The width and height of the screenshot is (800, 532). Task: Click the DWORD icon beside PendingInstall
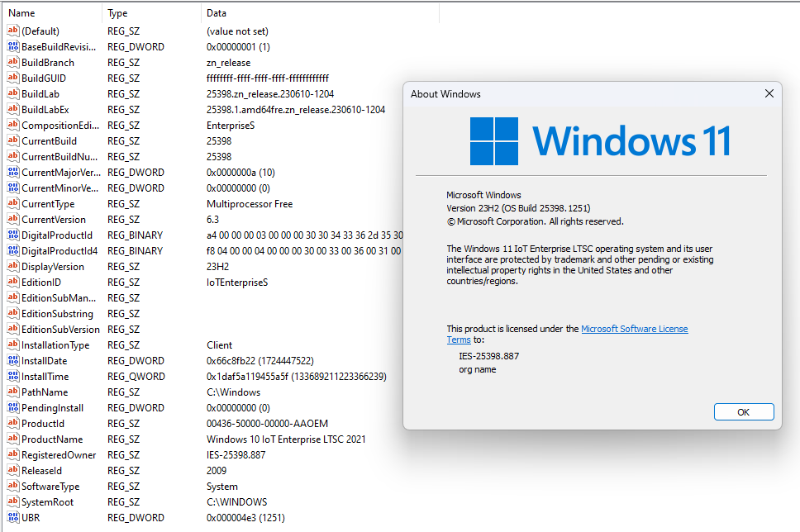[12, 407]
